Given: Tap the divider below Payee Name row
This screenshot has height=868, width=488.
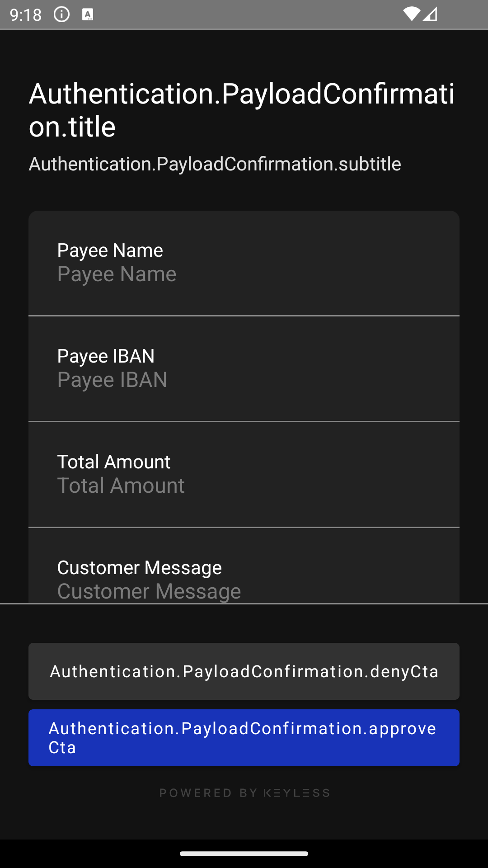Looking at the screenshot, I should coord(244,316).
